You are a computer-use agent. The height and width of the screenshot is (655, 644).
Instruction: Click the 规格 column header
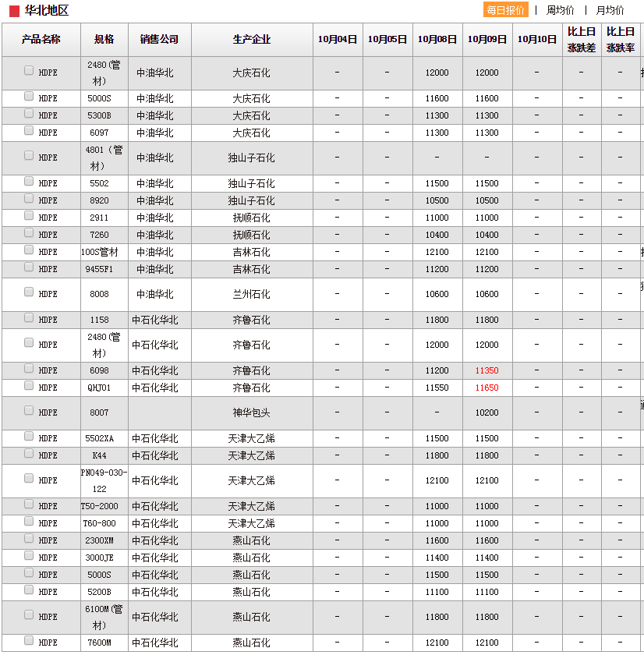click(x=104, y=39)
